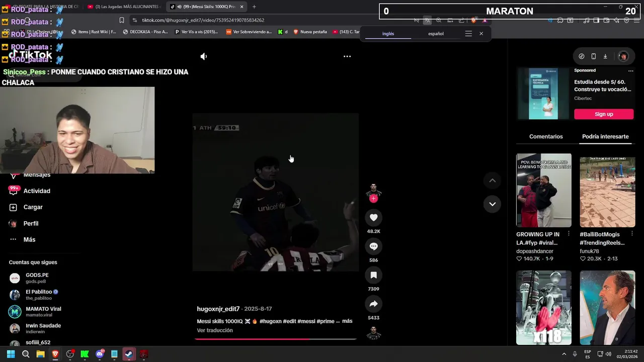The height and width of the screenshot is (362, 644).
Task: Open the 'Nueva pestaña' bookmark
Action: point(310,32)
